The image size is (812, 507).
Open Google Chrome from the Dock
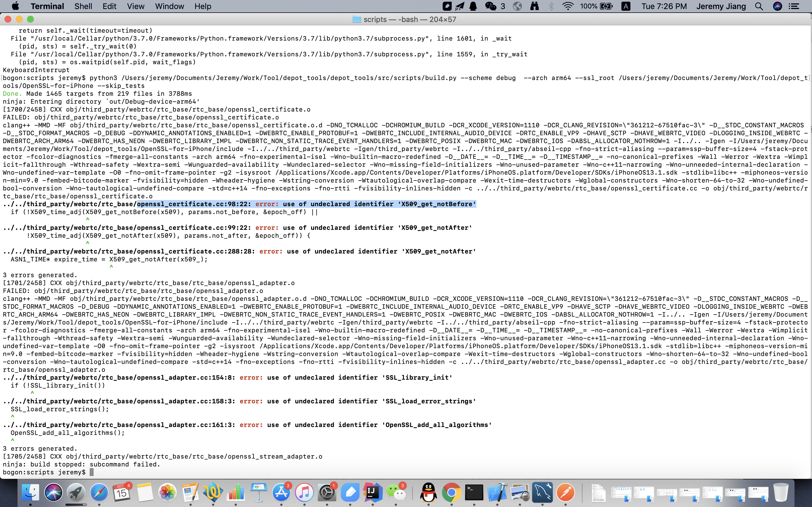(x=451, y=493)
